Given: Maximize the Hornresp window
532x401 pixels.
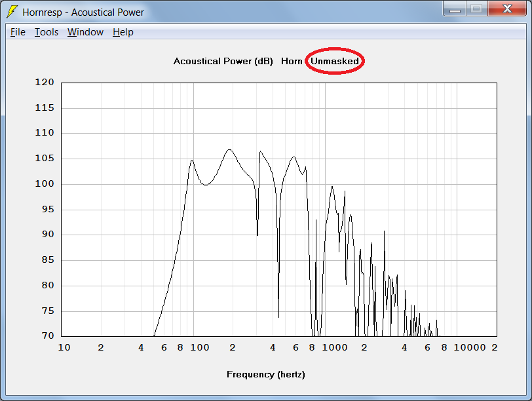Looking at the screenshot, I should (476, 9).
